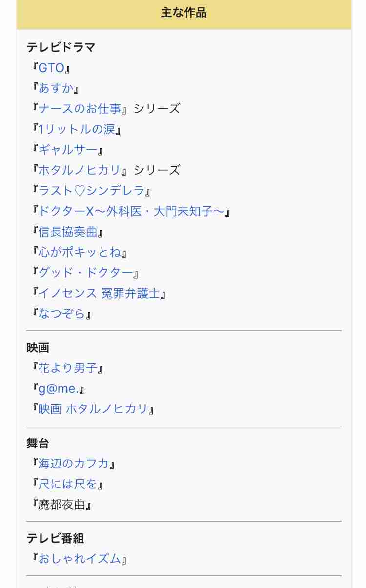
Task: Click the なつぞら link
Action: pyautogui.click(x=61, y=314)
